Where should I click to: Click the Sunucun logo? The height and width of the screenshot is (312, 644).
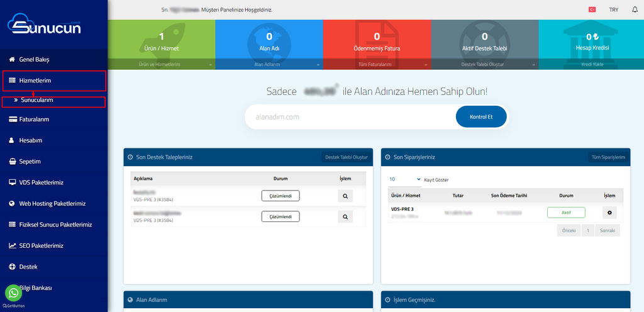44,26
